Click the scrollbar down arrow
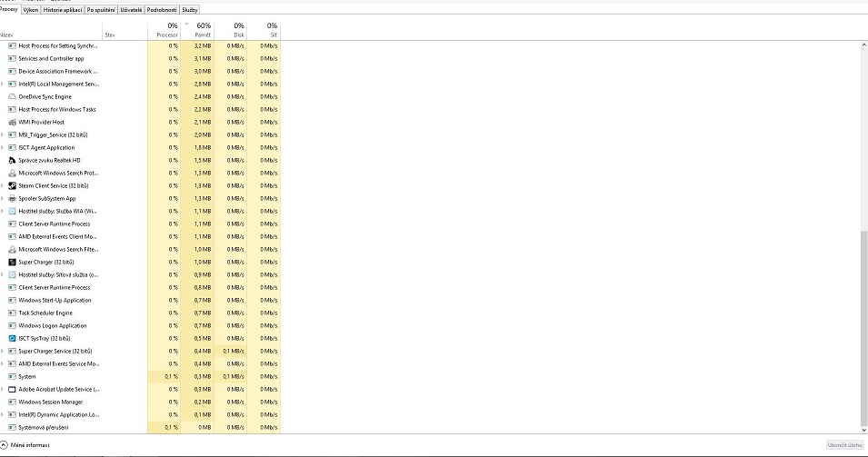The image size is (868, 457). 863,430
